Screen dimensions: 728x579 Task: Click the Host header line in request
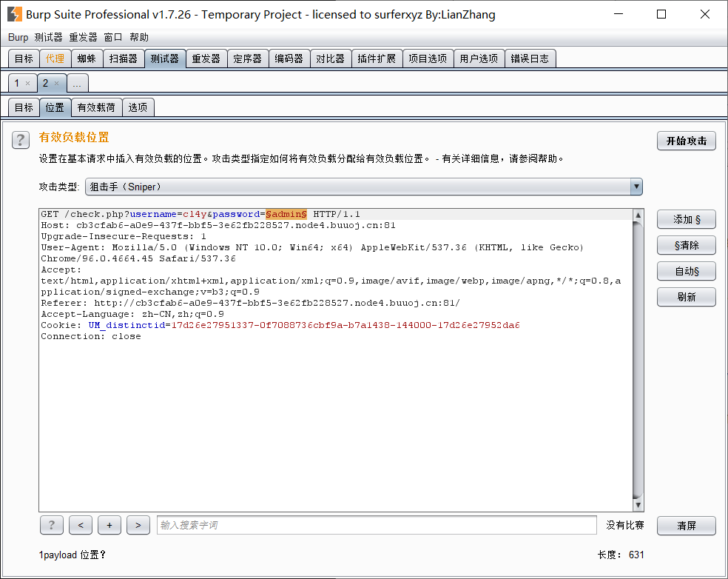[218, 225]
